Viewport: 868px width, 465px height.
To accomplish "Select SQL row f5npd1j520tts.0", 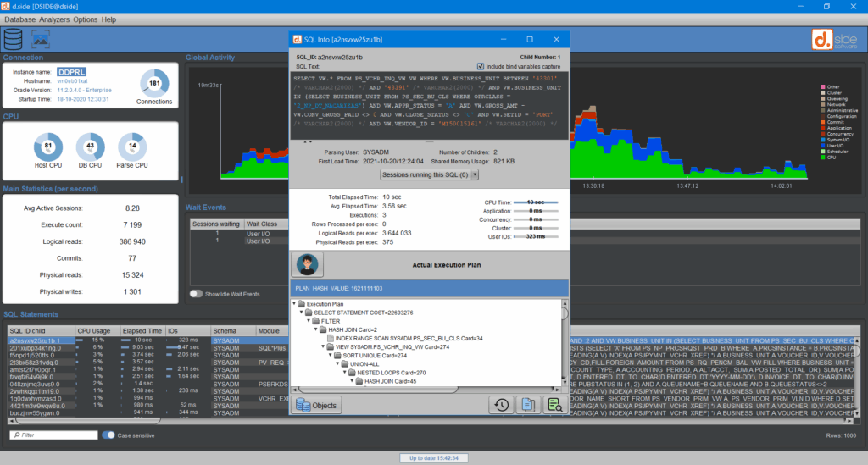I will click(148, 355).
